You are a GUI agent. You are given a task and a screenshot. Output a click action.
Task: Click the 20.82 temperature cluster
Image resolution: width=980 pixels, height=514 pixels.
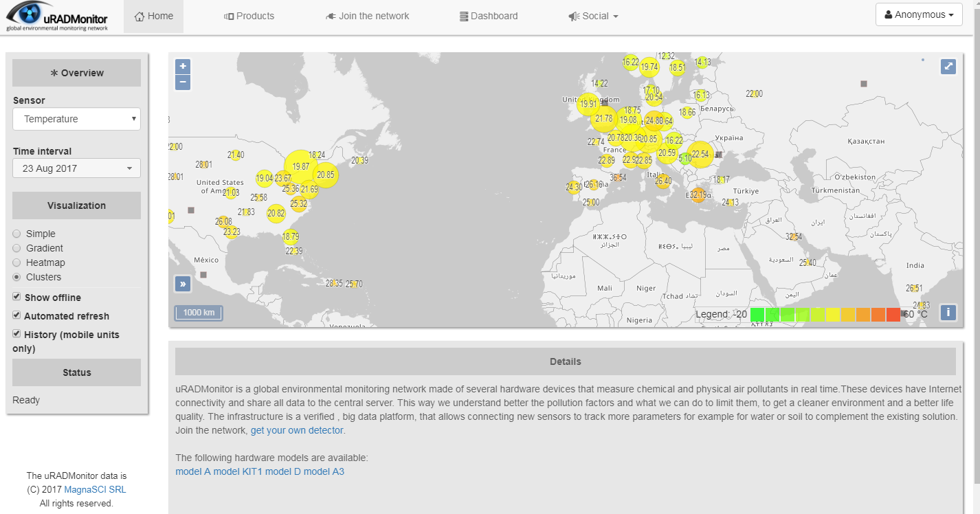[276, 214]
